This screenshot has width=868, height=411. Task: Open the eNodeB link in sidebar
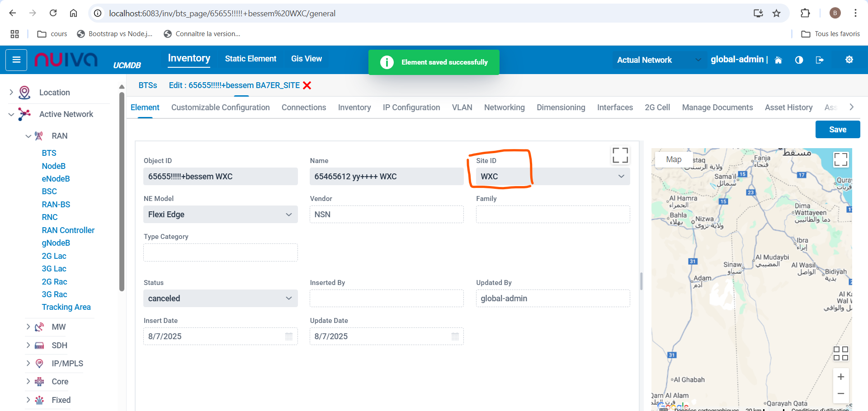coord(56,179)
